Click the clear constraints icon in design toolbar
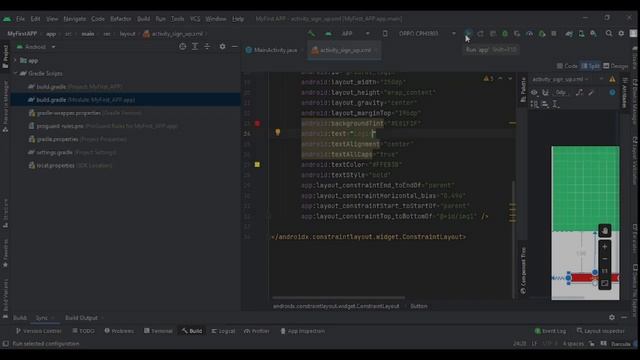This screenshot has height=360, width=640. coord(579,93)
